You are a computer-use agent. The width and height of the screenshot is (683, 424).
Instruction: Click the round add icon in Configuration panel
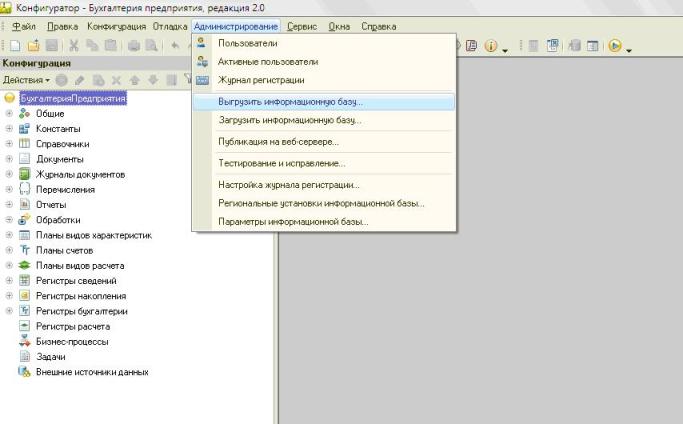(61, 80)
